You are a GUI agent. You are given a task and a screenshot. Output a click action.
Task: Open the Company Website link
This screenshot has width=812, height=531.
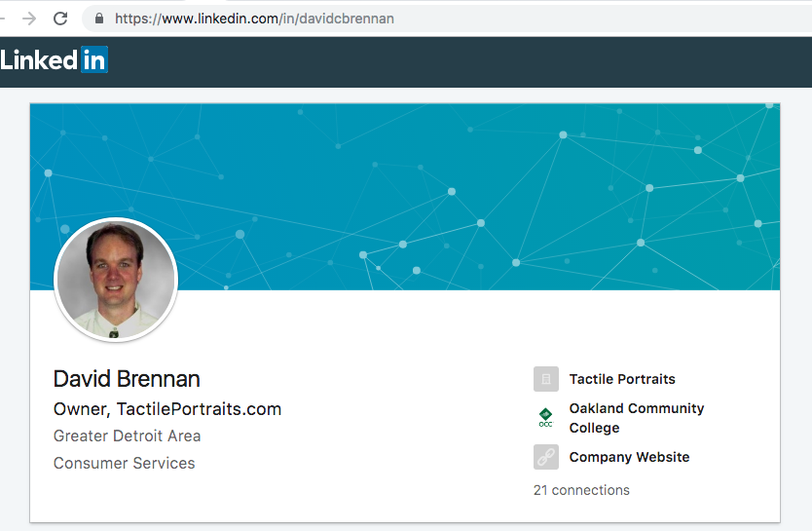pyautogui.click(x=629, y=457)
